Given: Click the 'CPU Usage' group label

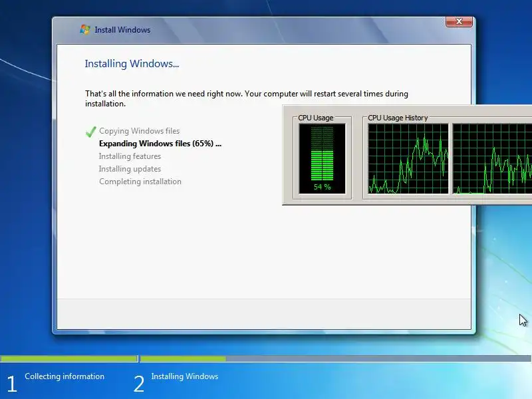Looking at the screenshot, I should (x=315, y=118).
